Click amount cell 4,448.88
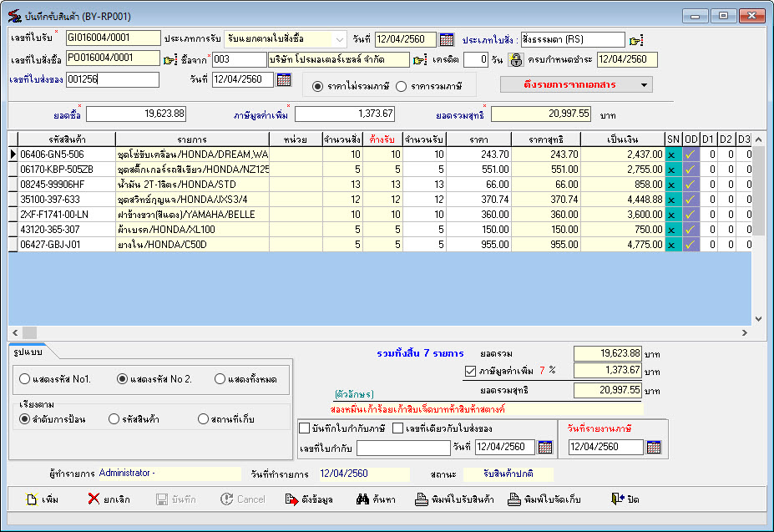Image resolution: width=774 pixels, height=532 pixels. pos(623,200)
